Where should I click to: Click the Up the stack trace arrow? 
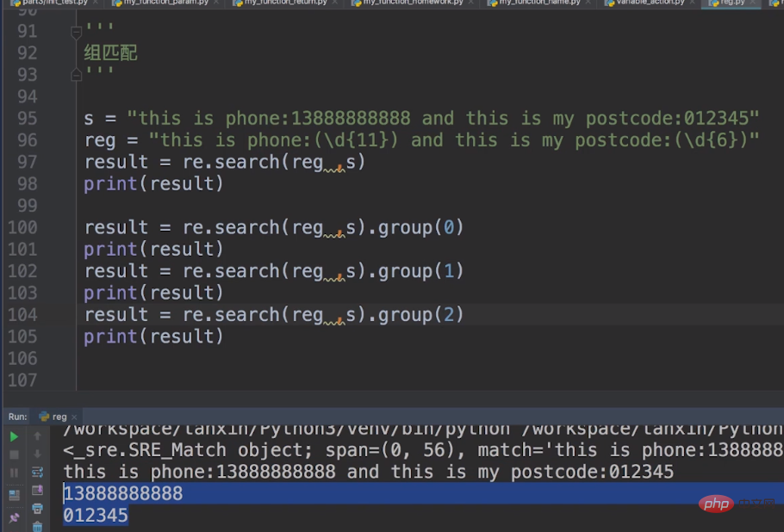38,436
